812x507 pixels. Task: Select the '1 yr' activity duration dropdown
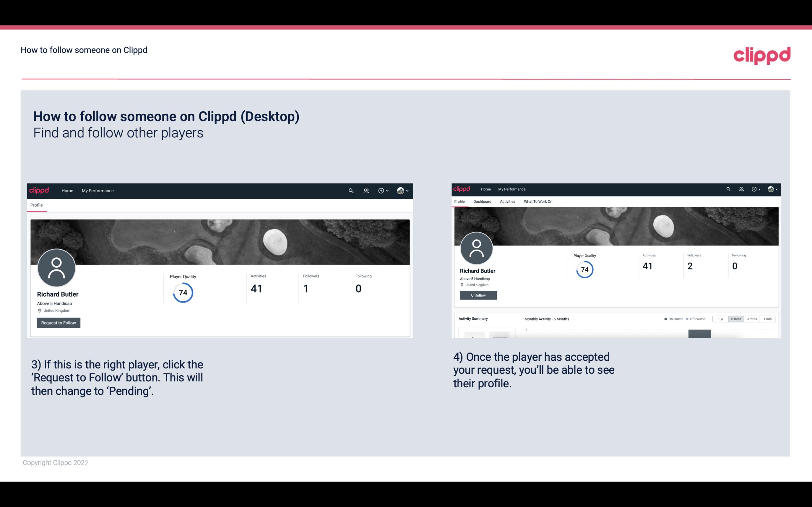coord(720,318)
